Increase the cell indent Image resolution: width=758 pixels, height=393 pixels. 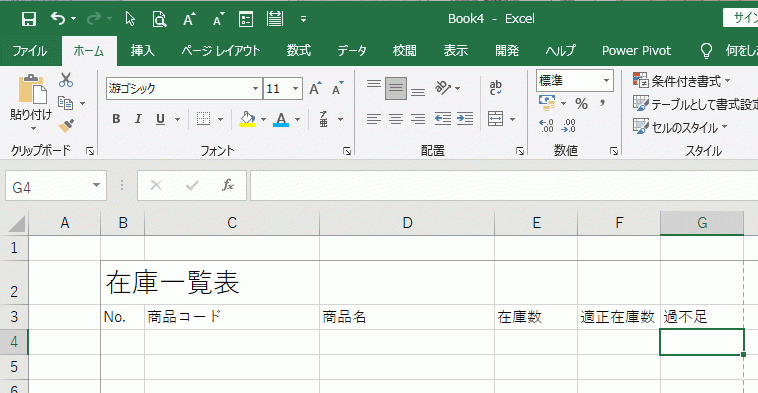click(465, 119)
